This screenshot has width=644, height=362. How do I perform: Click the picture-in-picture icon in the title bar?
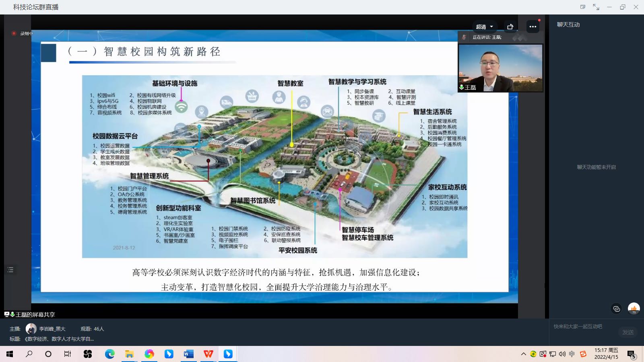583,7
